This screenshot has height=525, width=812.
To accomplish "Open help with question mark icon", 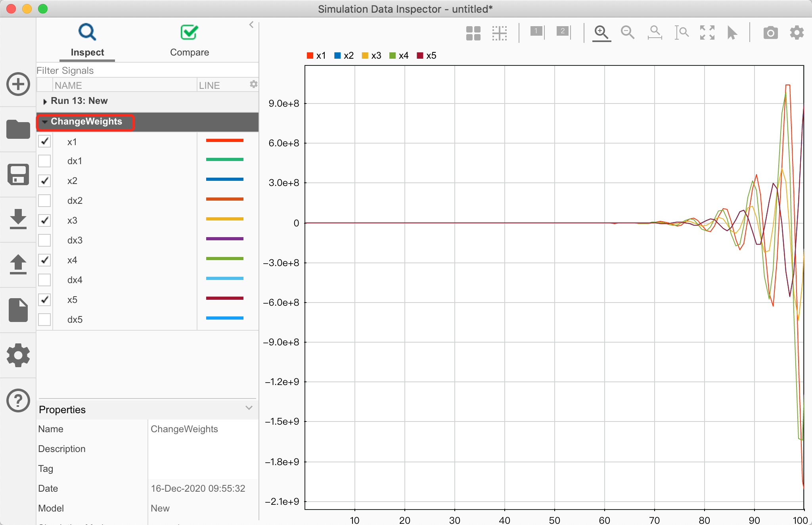I will pyautogui.click(x=18, y=400).
